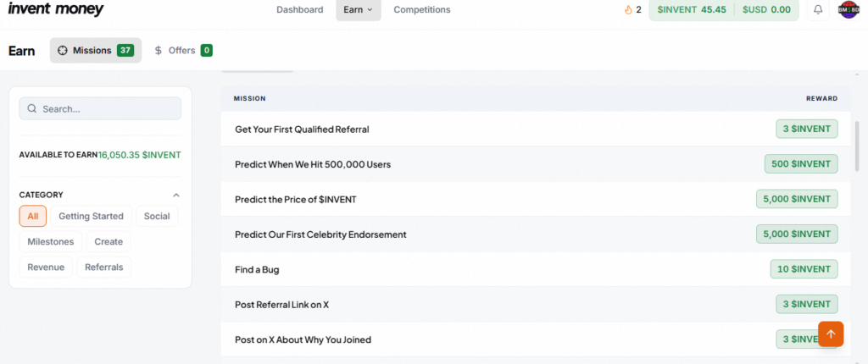Open the $INVENT balance panel
Viewport: 868px width, 364px height.
tap(691, 10)
